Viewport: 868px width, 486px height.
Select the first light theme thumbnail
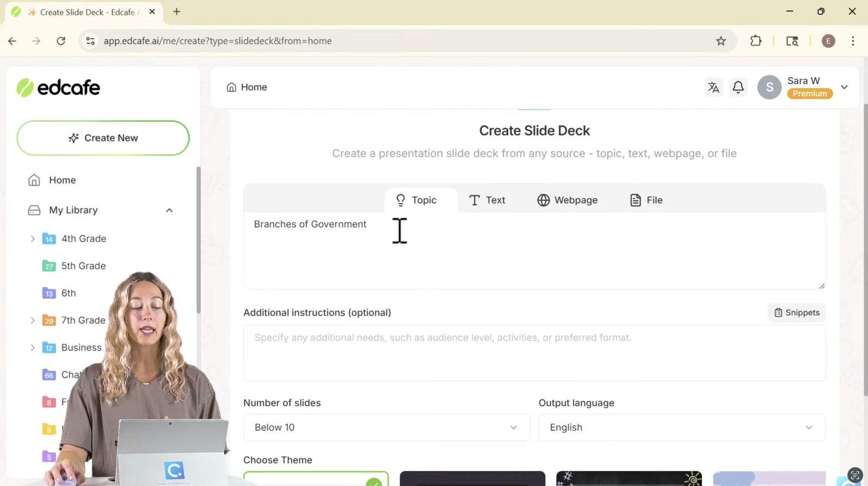pyautogui.click(x=316, y=479)
